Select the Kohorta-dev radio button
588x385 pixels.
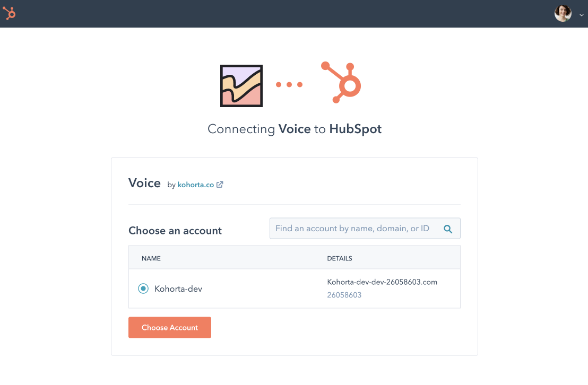click(143, 288)
